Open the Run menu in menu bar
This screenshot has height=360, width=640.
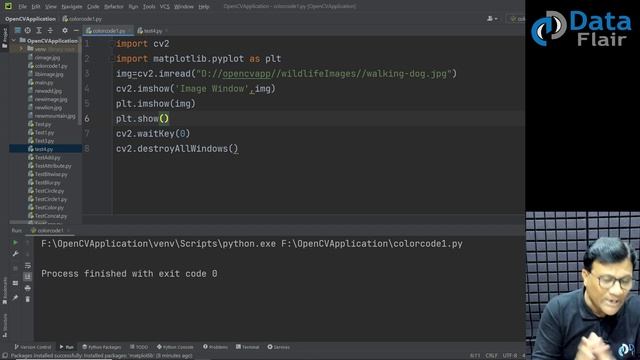pyautogui.click(x=133, y=7)
